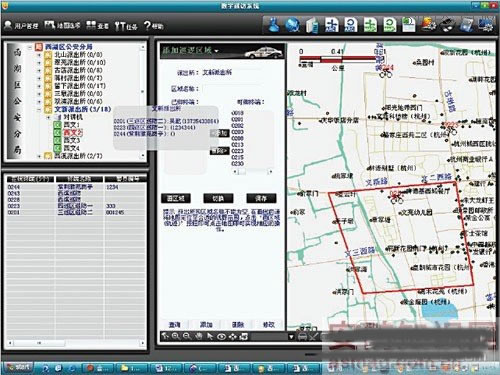
Task: Click the 画区域 button
Action: pyautogui.click(x=176, y=198)
